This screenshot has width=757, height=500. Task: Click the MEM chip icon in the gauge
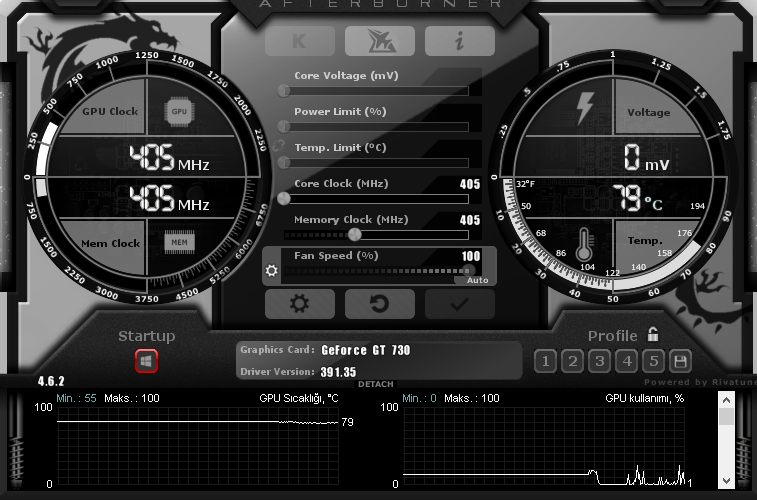coord(179,242)
